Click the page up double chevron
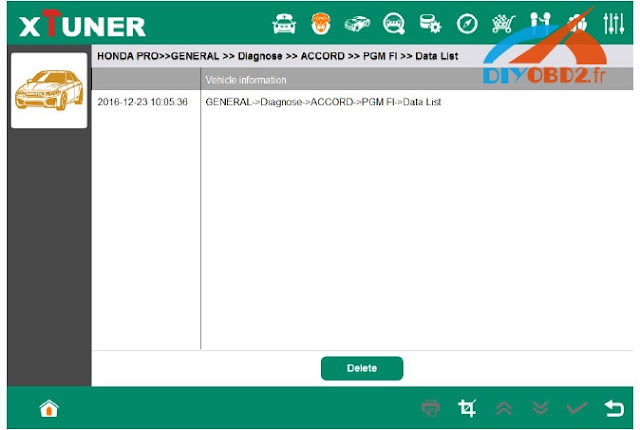 point(504,408)
